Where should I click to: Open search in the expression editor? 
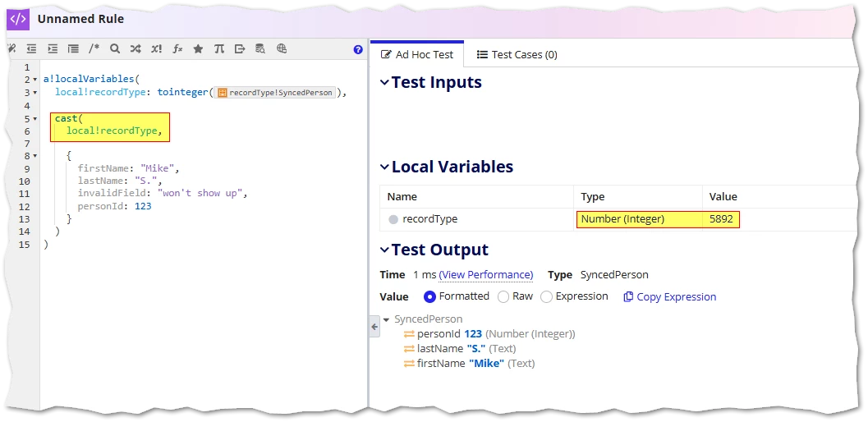coord(115,48)
